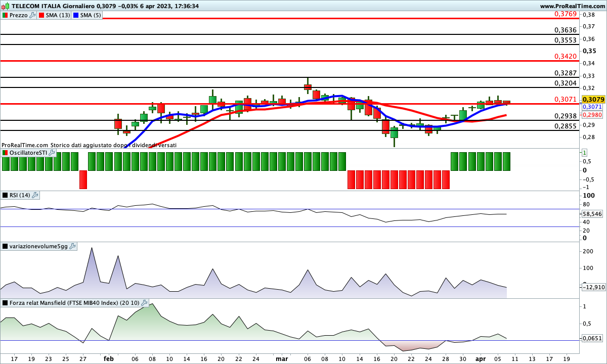The height and width of the screenshot is (364, 607).
Task: Click the support line label 0,2938
Action: coord(566,116)
